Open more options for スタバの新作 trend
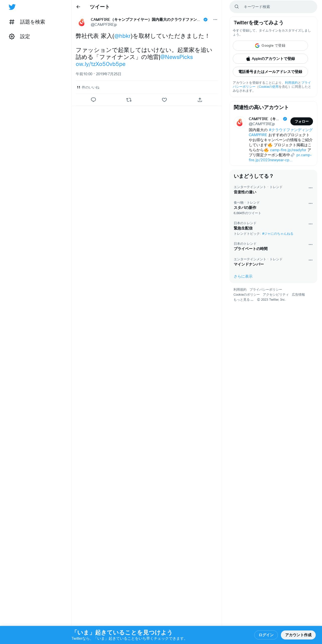322x644 pixels. coord(310,203)
